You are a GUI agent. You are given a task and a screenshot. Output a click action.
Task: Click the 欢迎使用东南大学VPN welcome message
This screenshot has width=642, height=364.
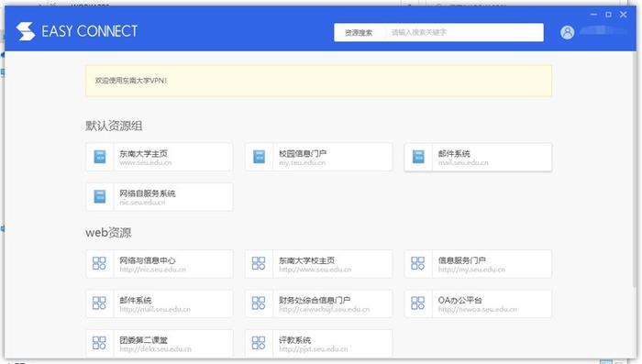pos(131,81)
